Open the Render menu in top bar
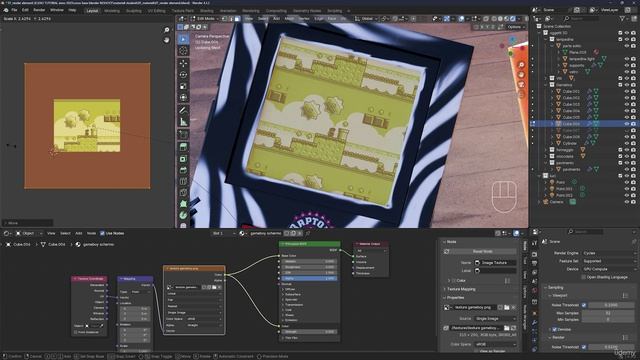Image resolution: width=640 pixels, height=360 pixels. (39, 10)
